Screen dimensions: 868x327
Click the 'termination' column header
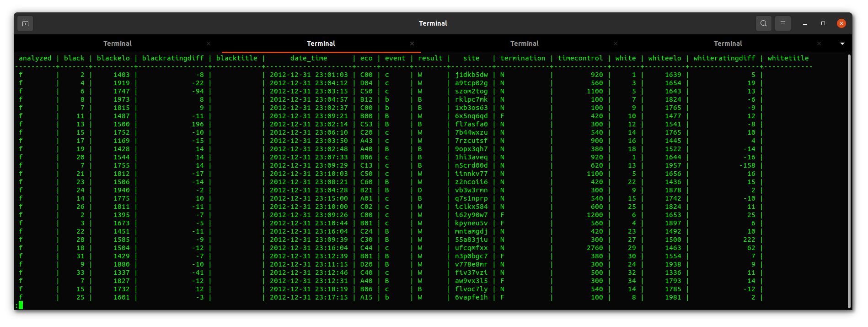pos(523,58)
